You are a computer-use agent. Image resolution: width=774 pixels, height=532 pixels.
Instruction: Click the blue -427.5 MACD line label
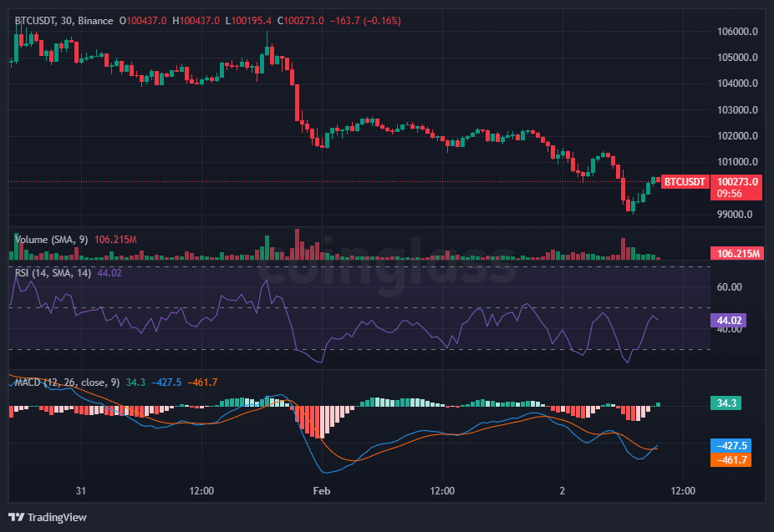coord(728,445)
